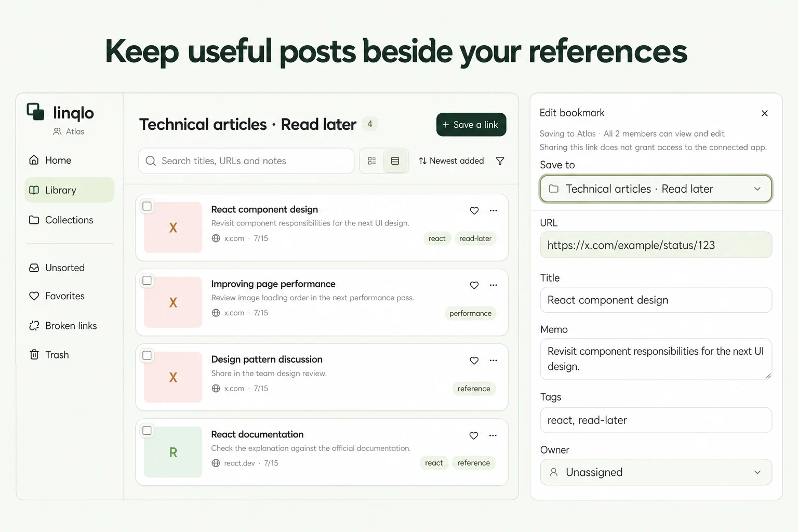
Task: Open Broken links in the sidebar
Action: click(x=70, y=326)
